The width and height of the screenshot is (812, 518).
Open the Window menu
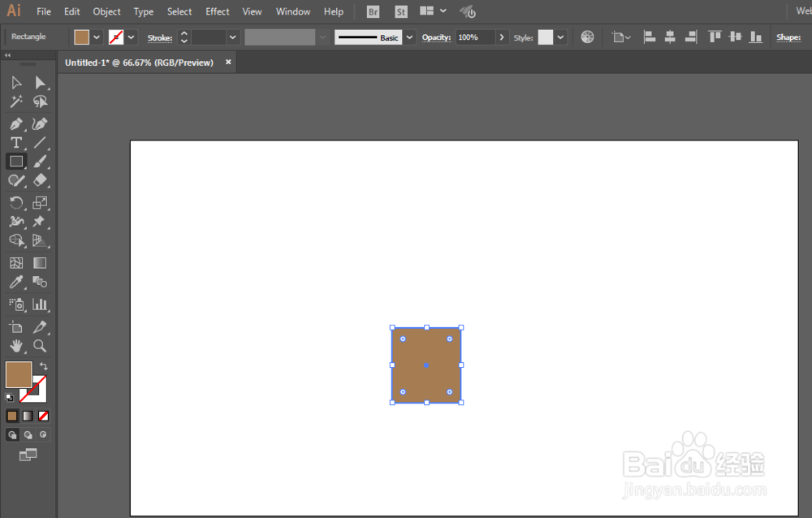coord(293,11)
